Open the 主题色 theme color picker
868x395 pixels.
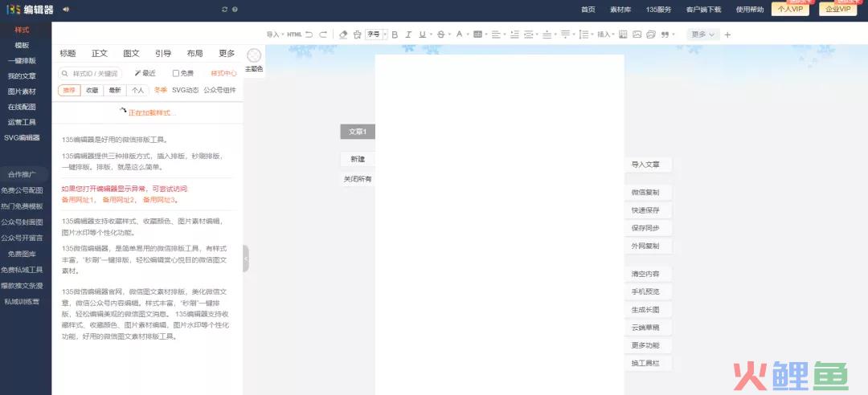[x=254, y=60]
